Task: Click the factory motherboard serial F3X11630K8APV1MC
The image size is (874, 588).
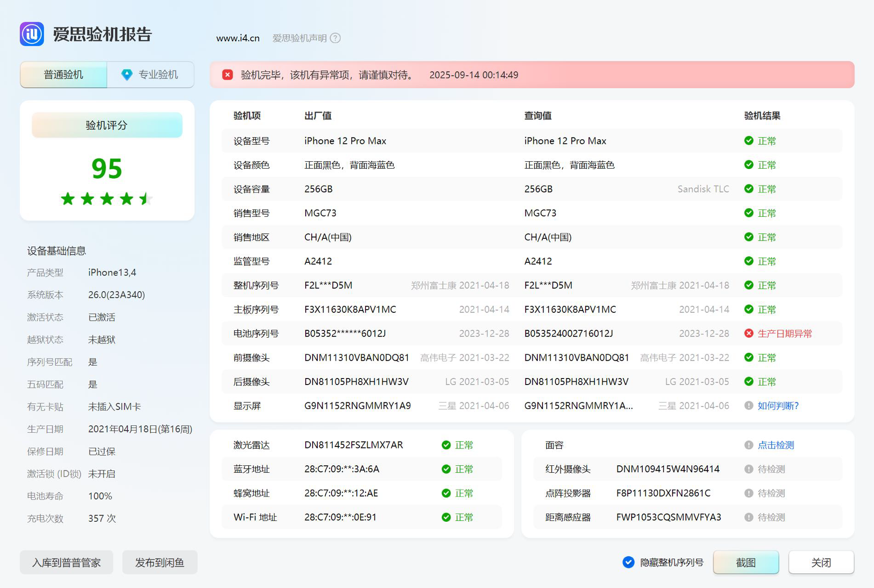Action: (x=350, y=309)
